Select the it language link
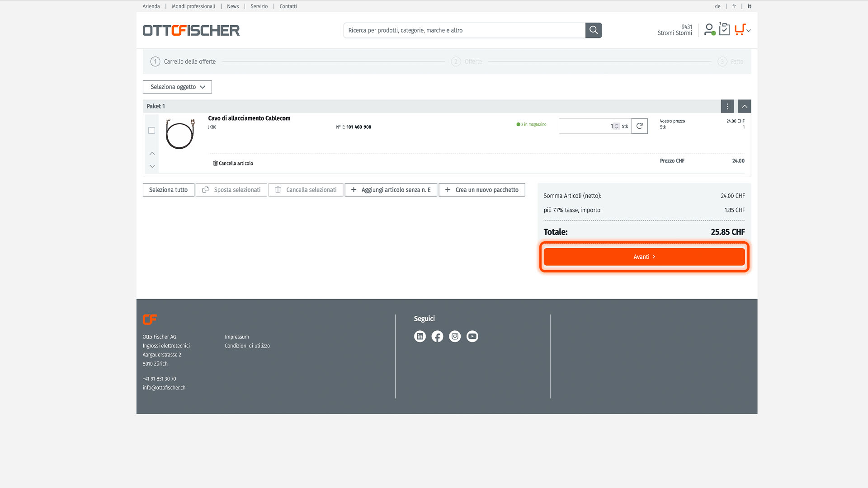The image size is (868, 488). pos(750,6)
